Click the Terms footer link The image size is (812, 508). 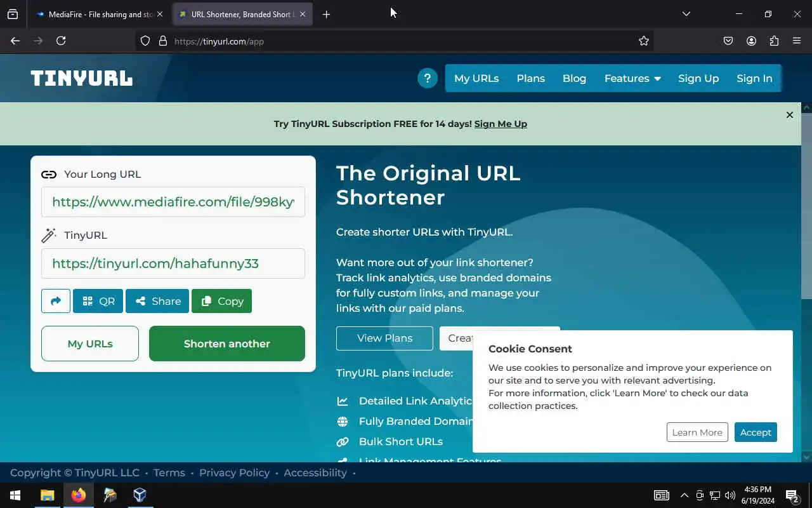[169, 472]
